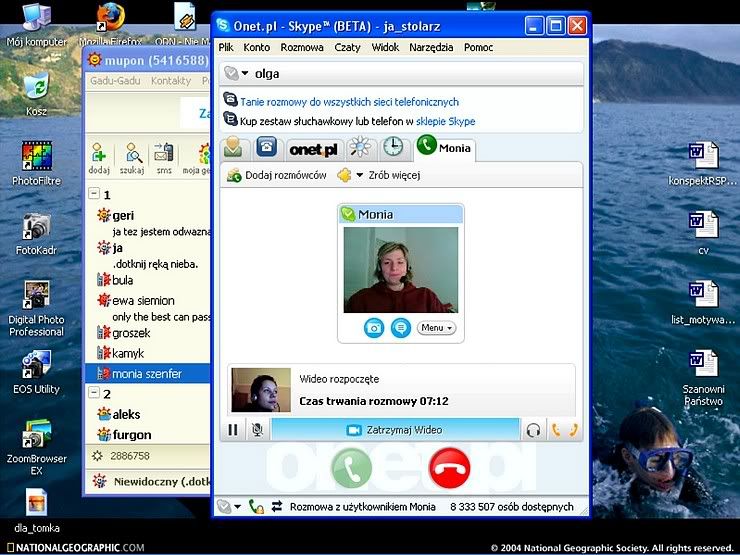Open chat with Monia using the bubble icon
This screenshot has width=740, height=555.
401,328
